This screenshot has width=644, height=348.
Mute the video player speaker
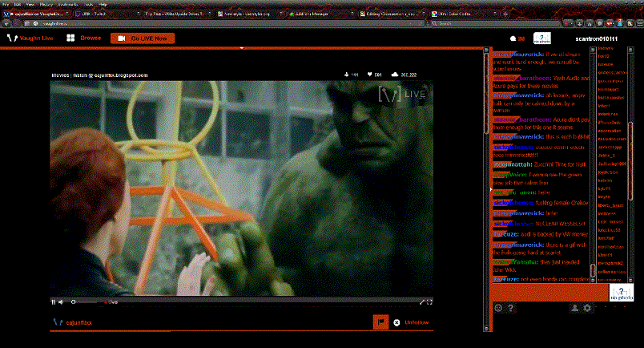[x=61, y=302]
